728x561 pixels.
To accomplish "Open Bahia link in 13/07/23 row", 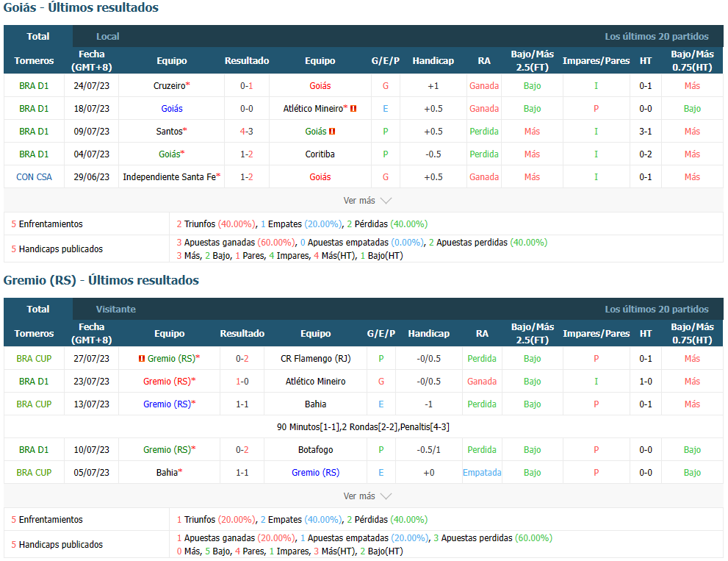I will (x=316, y=404).
